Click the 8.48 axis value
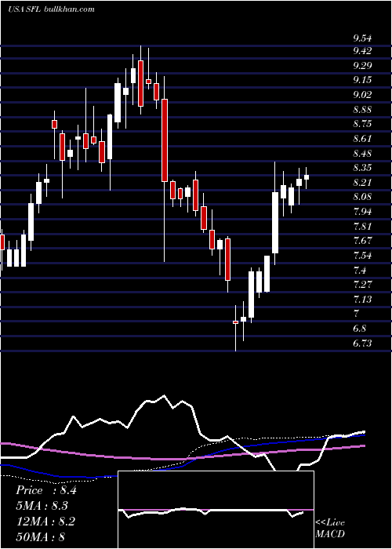The height and width of the screenshot is (549, 392). (362, 154)
